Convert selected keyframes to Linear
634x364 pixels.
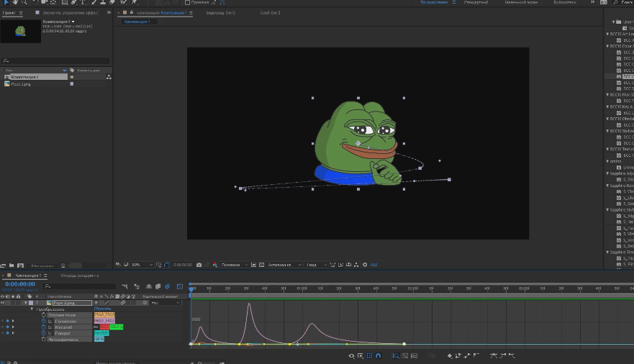[467, 356]
